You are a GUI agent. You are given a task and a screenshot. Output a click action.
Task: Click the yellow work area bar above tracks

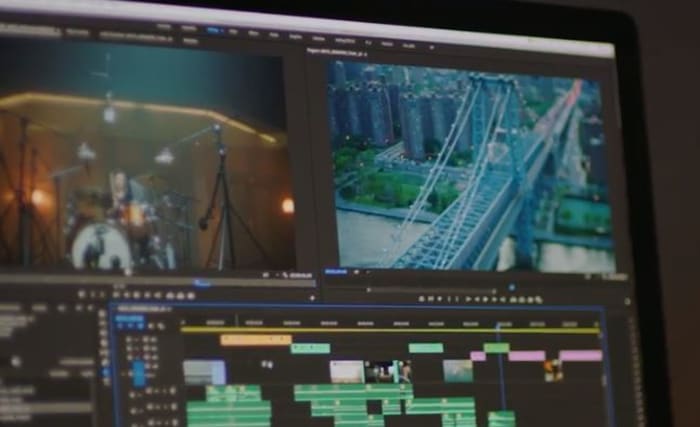tap(390, 331)
